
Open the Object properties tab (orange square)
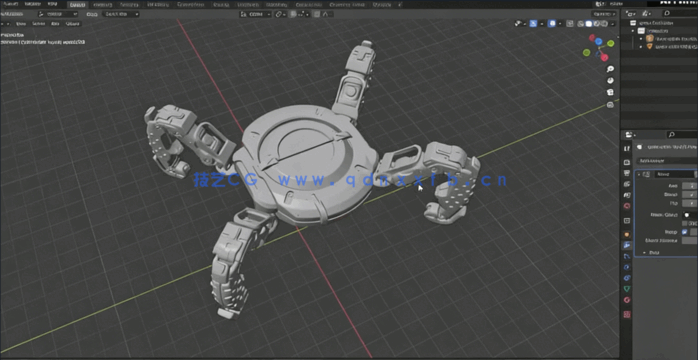pyautogui.click(x=627, y=234)
